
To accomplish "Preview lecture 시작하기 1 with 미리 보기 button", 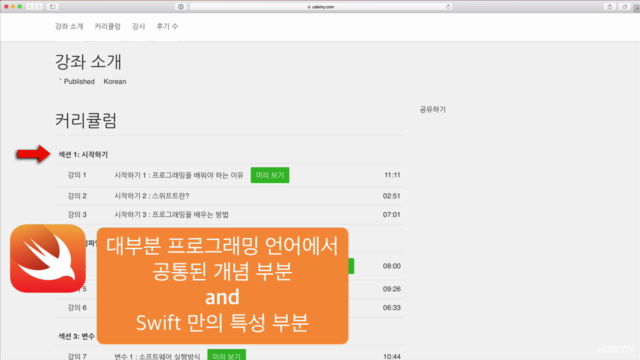I will tap(270, 175).
